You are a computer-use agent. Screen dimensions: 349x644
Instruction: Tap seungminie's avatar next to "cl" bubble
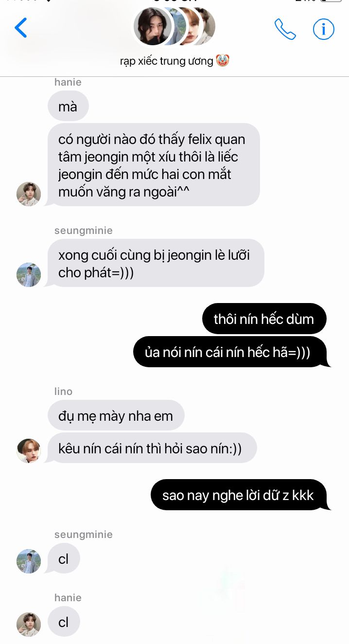click(x=29, y=561)
